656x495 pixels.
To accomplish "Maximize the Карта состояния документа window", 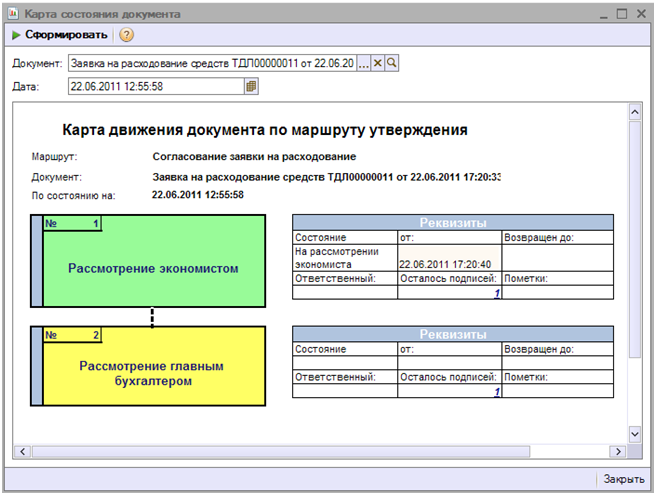I will [620, 14].
